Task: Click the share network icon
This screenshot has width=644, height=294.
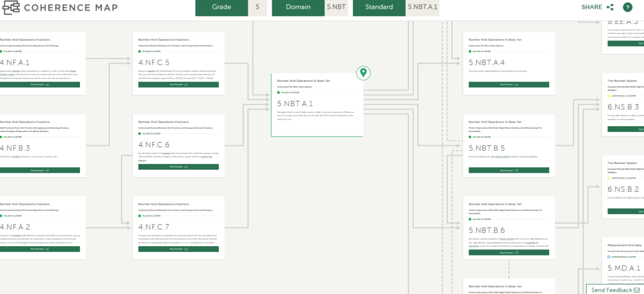Action: coord(610,8)
